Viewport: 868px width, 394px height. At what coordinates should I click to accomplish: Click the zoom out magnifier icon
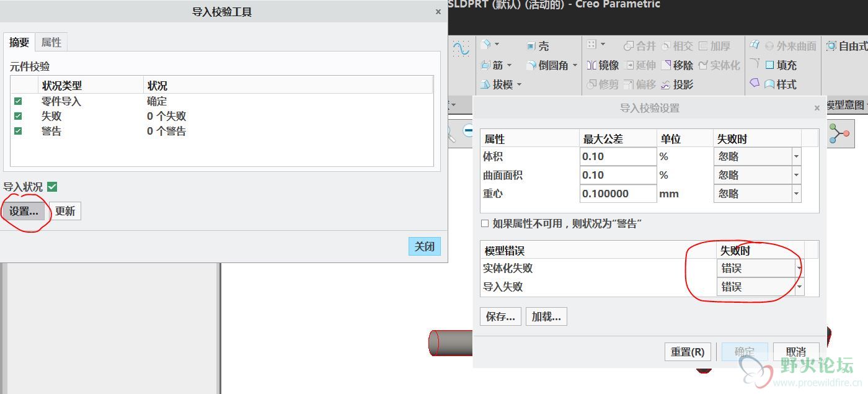click(469, 131)
